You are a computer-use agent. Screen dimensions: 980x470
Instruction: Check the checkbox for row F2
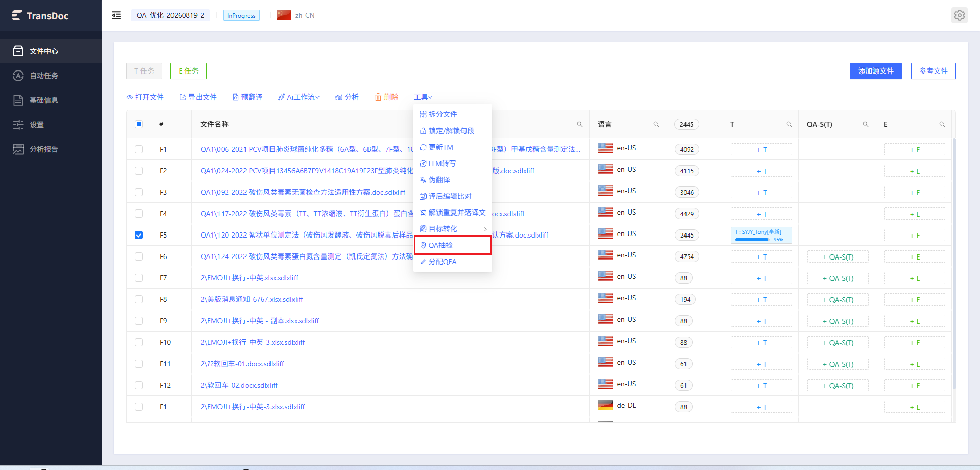(139, 171)
